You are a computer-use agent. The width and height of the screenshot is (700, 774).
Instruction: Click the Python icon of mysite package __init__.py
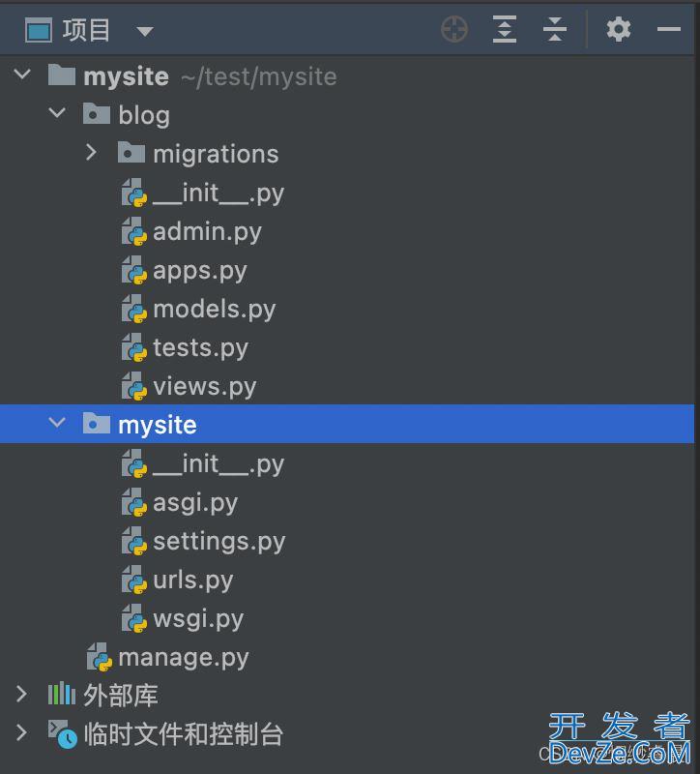point(134,463)
